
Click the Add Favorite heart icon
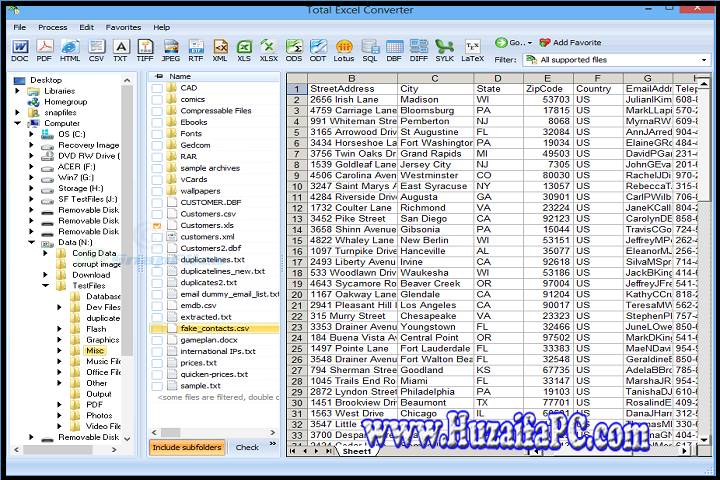[545, 43]
